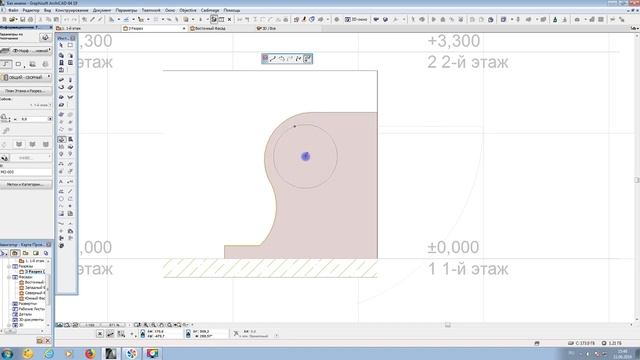Toggle the angle coordinates lock near Δr
This screenshot has height=360, width=640.
pos(188,334)
